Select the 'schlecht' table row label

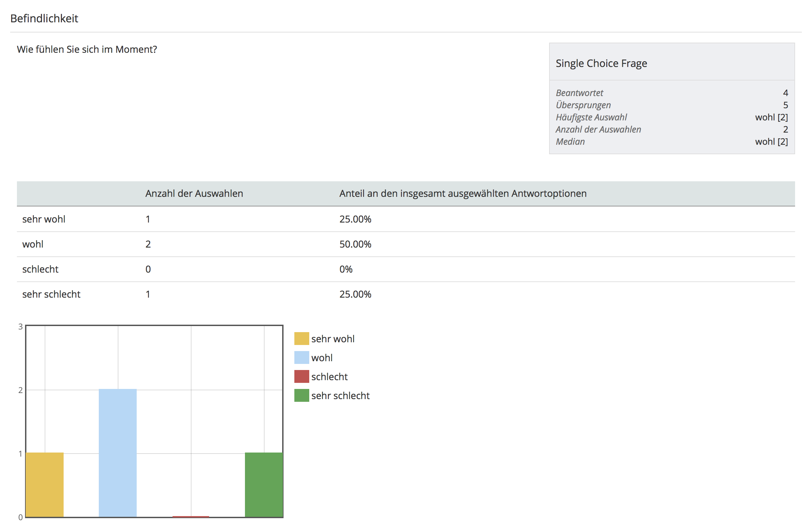point(40,269)
